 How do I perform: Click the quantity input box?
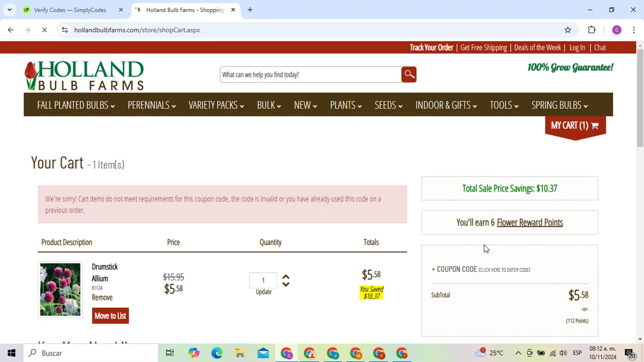263,280
